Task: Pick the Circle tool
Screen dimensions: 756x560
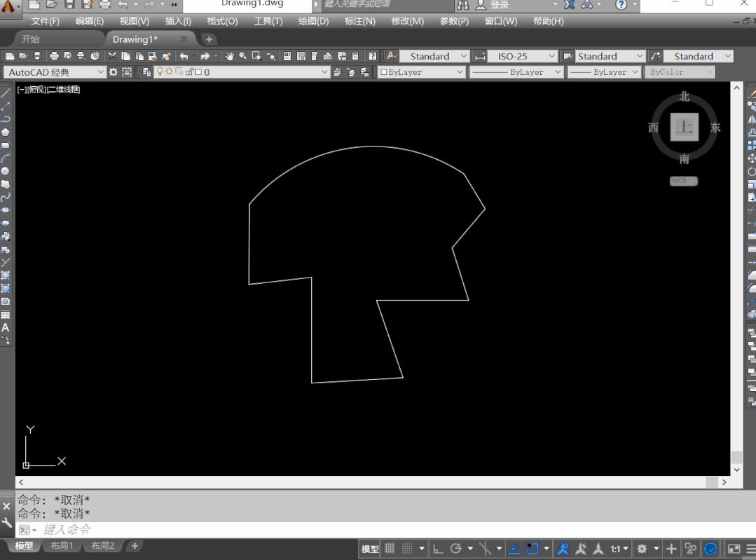Action: pyautogui.click(x=6, y=171)
